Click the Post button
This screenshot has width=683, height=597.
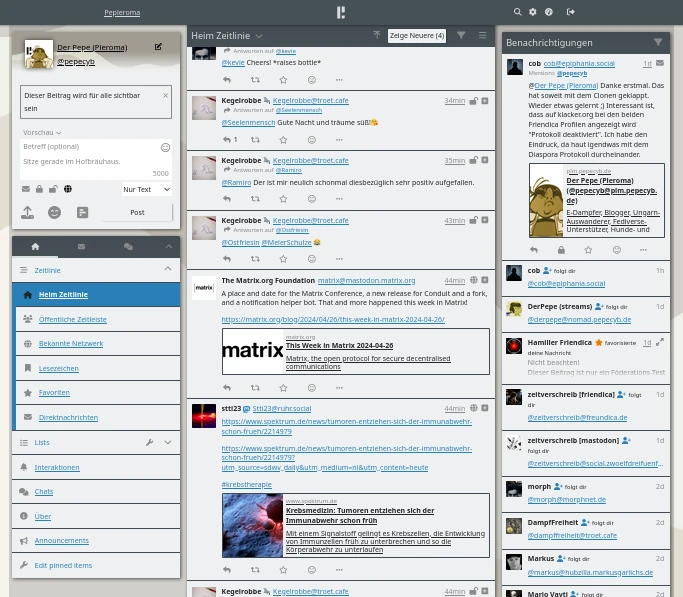tap(137, 212)
